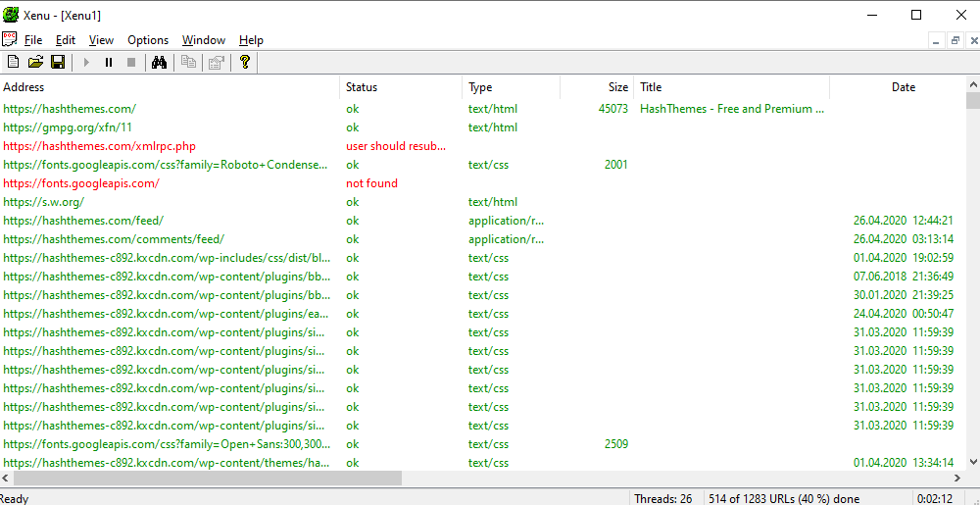Click the 'not found' status cell
The width and height of the screenshot is (980, 505).
point(371,183)
